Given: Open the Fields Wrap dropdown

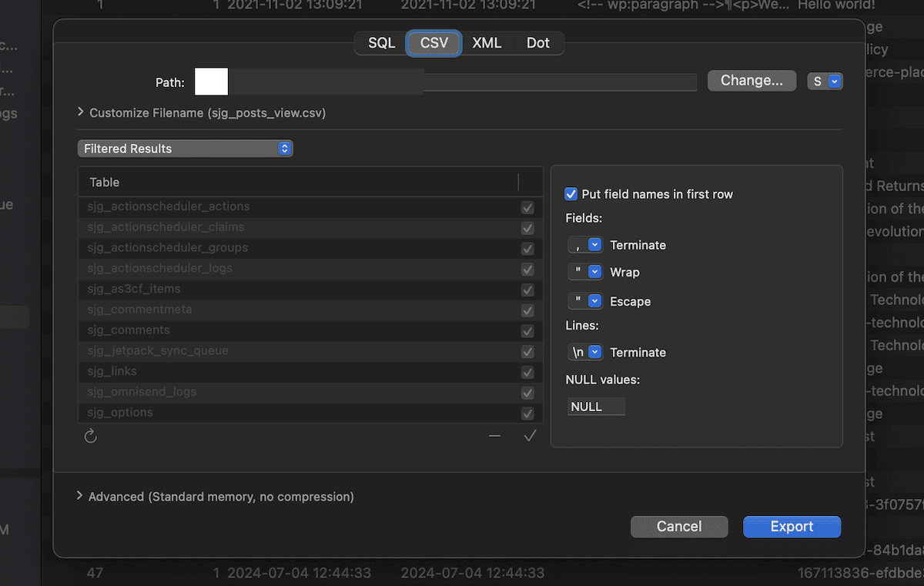Looking at the screenshot, I should (585, 272).
